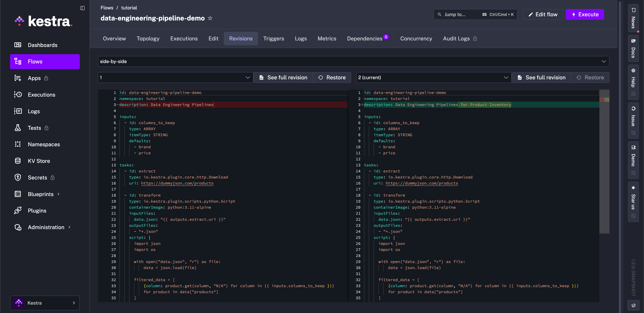This screenshot has width=644, height=313.
Task: Click the Execute button
Action: tap(585, 14)
